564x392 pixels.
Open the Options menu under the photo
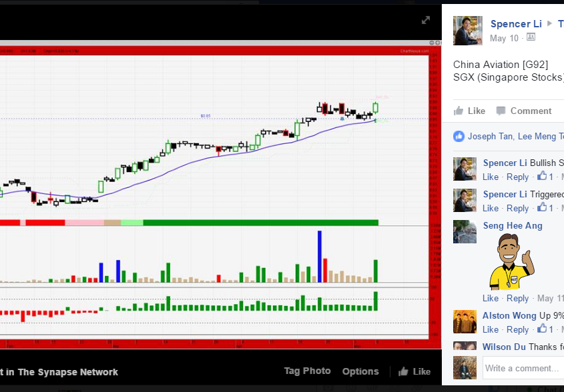click(360, 371)
